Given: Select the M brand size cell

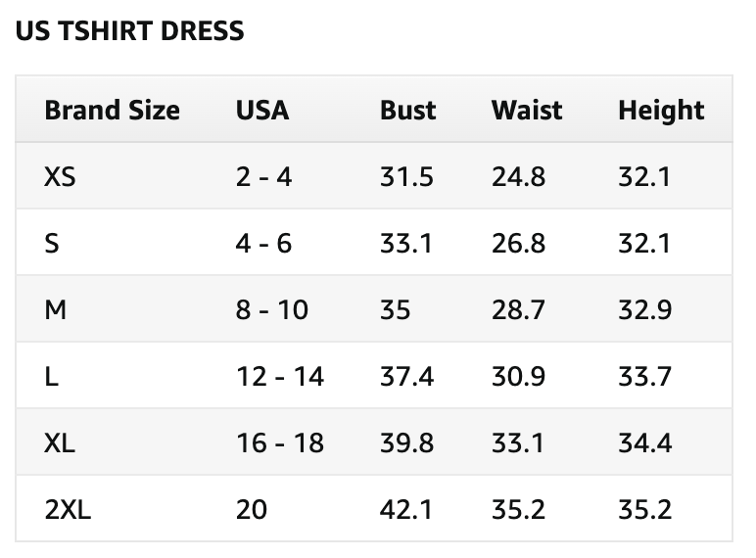Looking at the screenshot, I should (x=55, y=309).
